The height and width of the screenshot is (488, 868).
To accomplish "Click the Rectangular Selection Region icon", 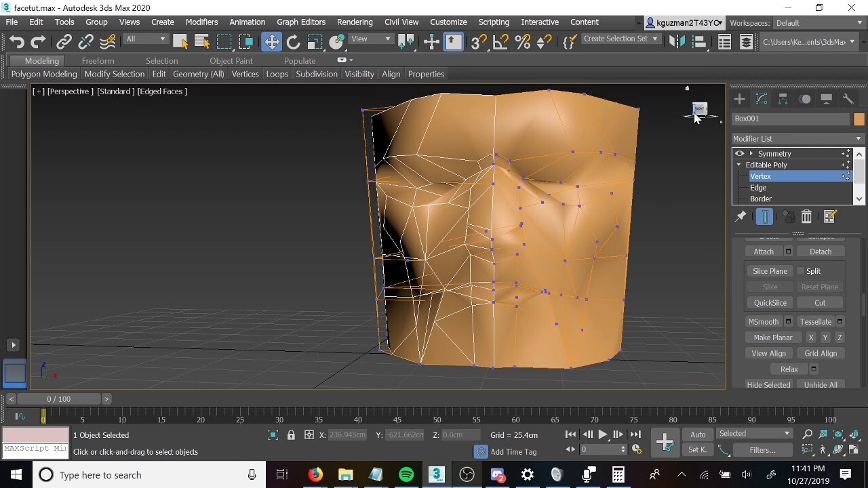I will 224,42.
